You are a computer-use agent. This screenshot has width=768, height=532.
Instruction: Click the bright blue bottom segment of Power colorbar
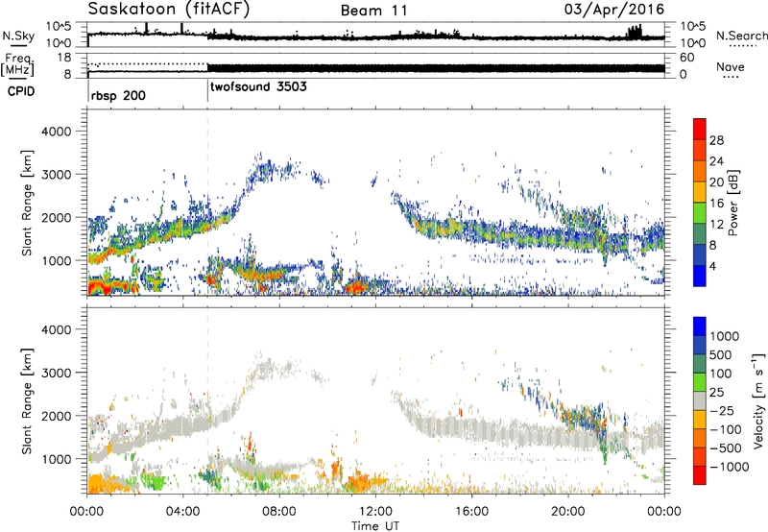click(700, 276)
